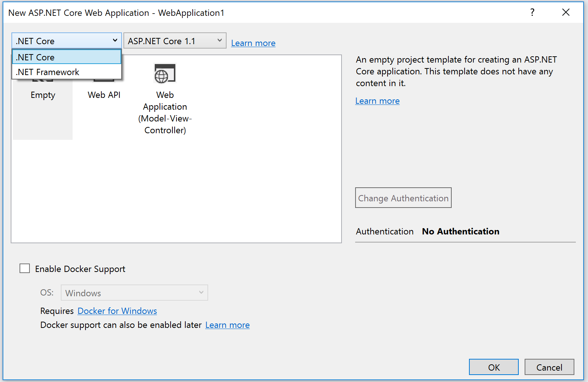Image resolution: width=588 pixels, height=382 pixels.
Task: Open the help question mark button
Action: click(x=532, y=13)
